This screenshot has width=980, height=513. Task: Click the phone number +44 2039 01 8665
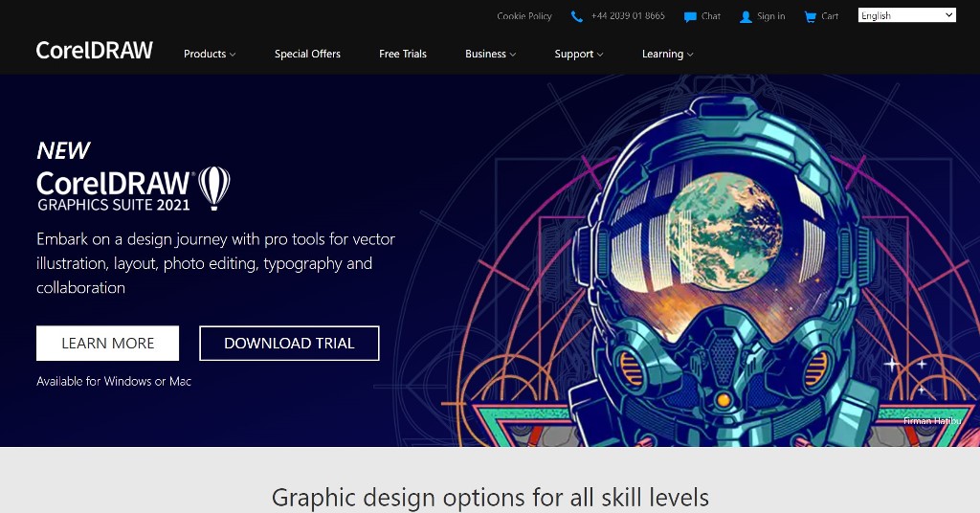tap(628, 16)
